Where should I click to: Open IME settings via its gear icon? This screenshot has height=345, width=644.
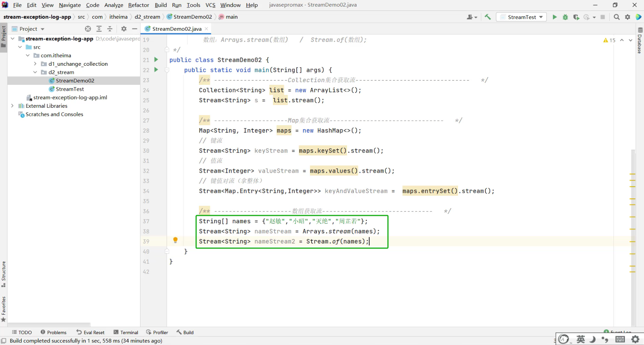tap(635, 339)
